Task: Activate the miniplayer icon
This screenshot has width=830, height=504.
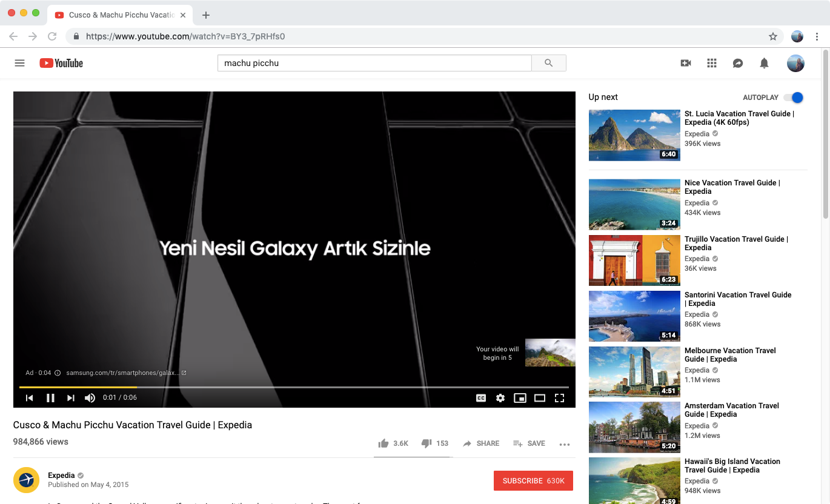Action: pyautogui.click(x=520, y=398)
